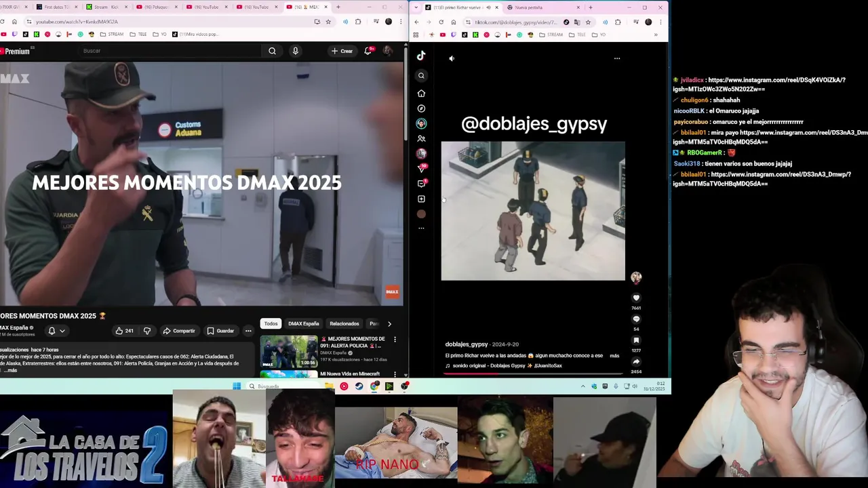
Task: Select the Relacionados filter chip
Action: pos(344,323)
